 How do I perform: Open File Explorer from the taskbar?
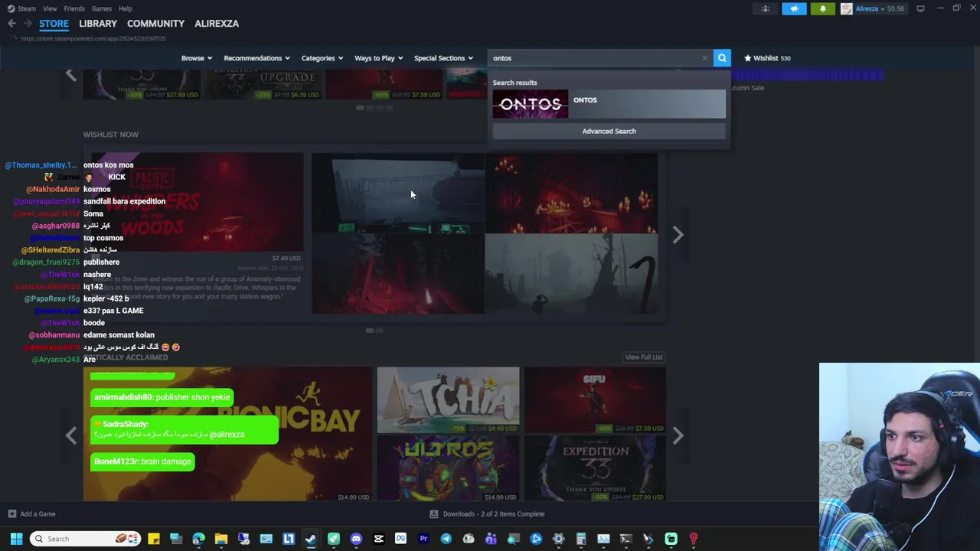pyautogui.click(x=221, y=539)
